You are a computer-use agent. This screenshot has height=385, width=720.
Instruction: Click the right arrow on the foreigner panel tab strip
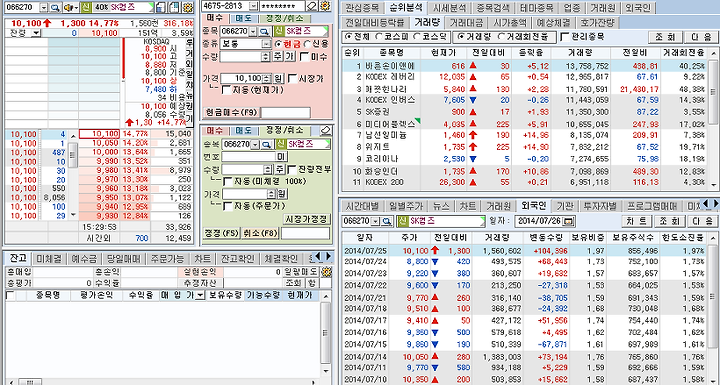715,204
